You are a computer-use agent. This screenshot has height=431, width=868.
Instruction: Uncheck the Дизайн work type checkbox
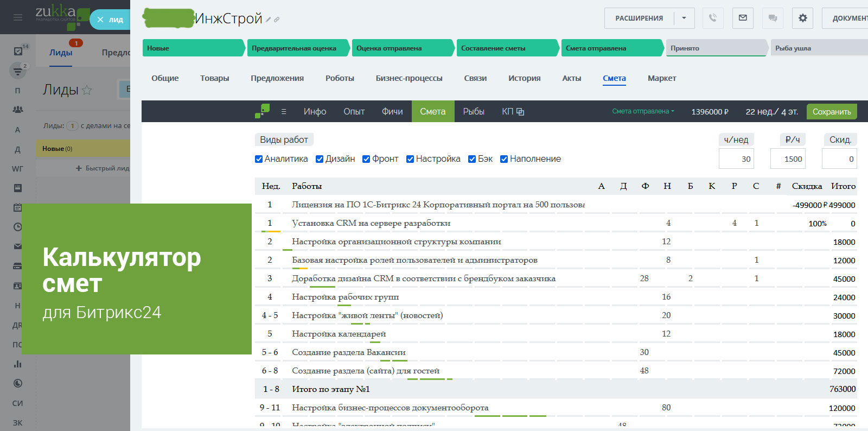[320, 159]
